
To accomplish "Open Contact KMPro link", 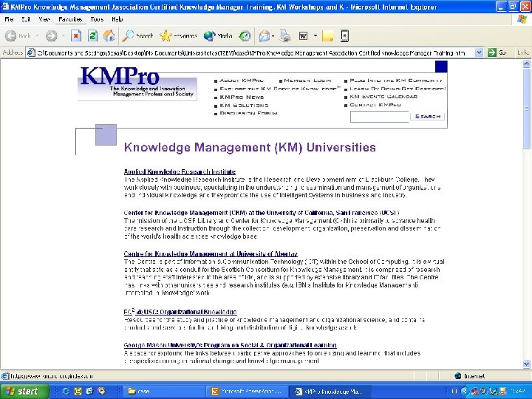I will (x=375, y=105).
